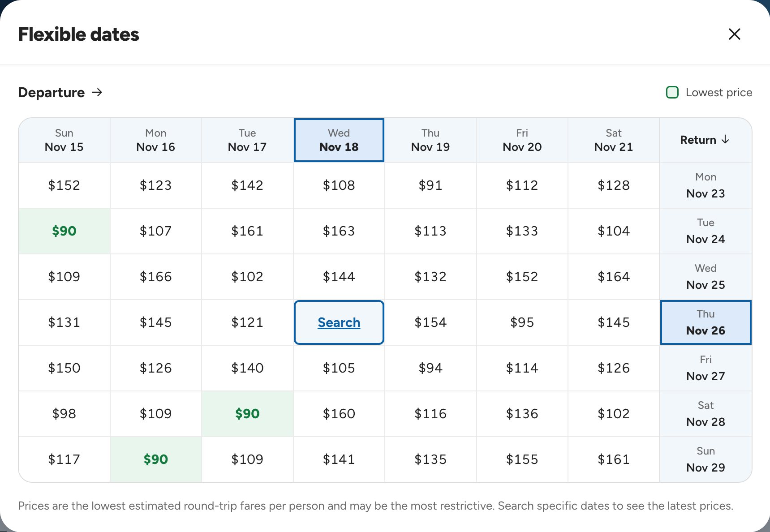Select Thu Nov 19 departure column header
The height and width of the screenshot is (532, 770).
tap(430, 140)
